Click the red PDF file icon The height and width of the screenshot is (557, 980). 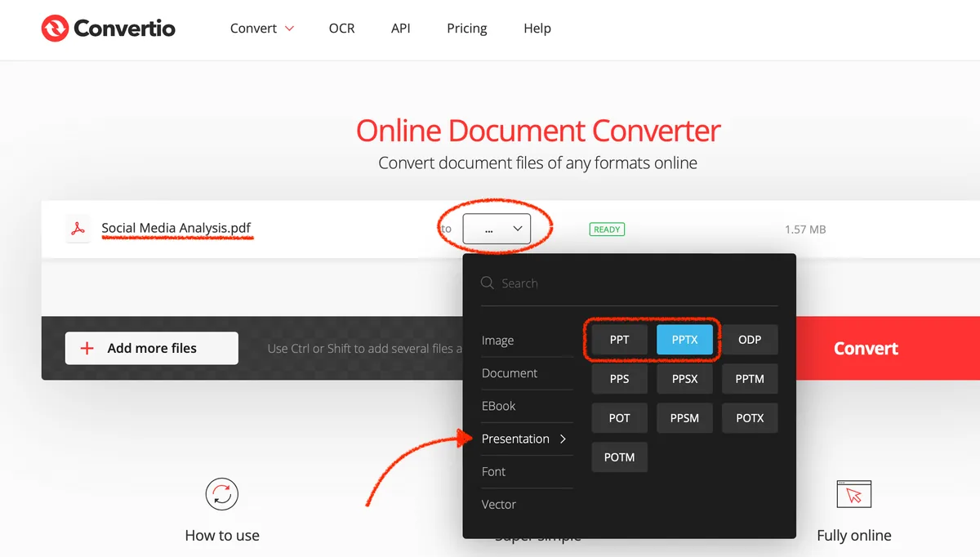78,229
